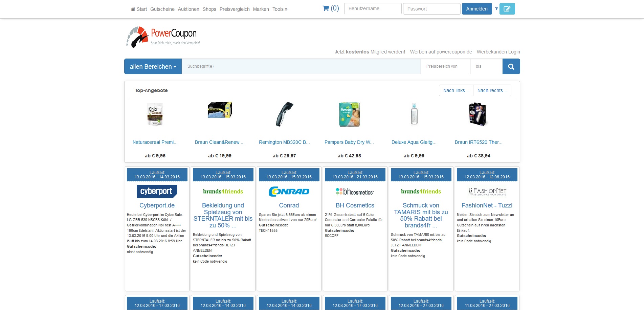Click the edit/register pencil icon button
The width and height of the screenshot is (644, 310).
tap(507, 9)
